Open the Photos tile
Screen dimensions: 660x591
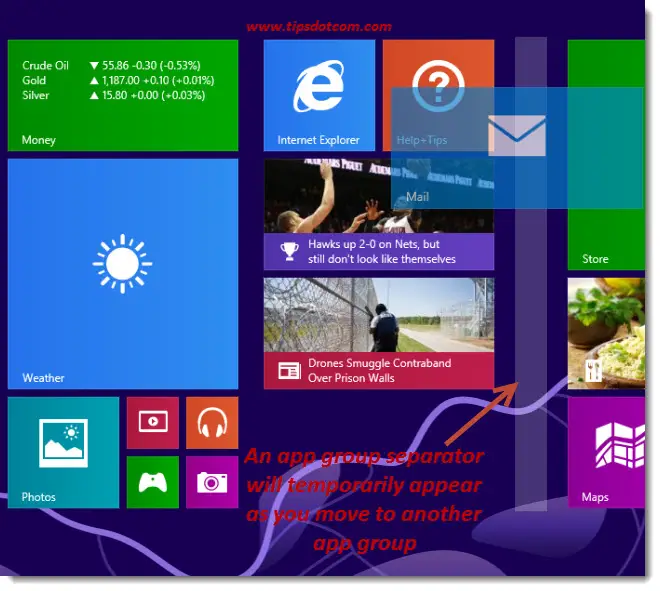tap(64, 453)
